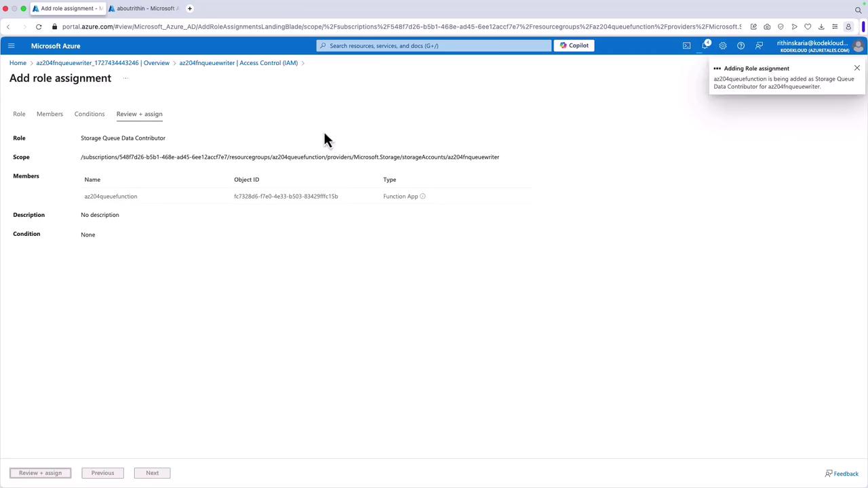
Task: Open the browser easy setup sliders icon
Action: click(835, 26)
